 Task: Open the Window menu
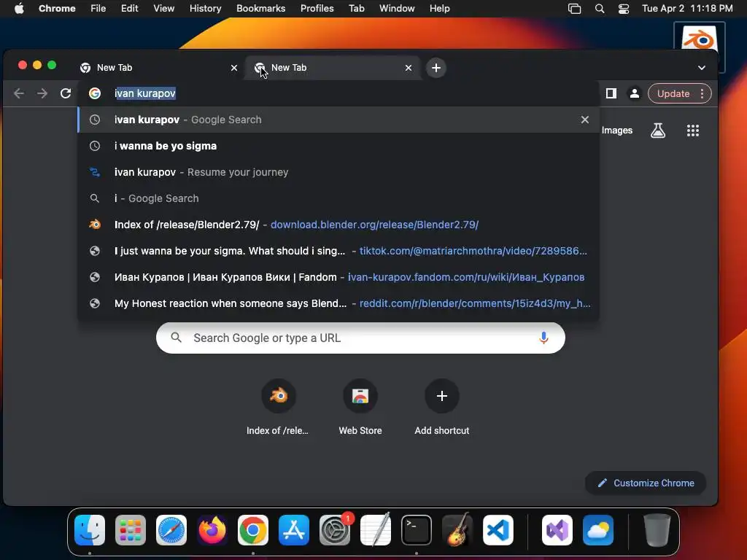tap(397, 9)
